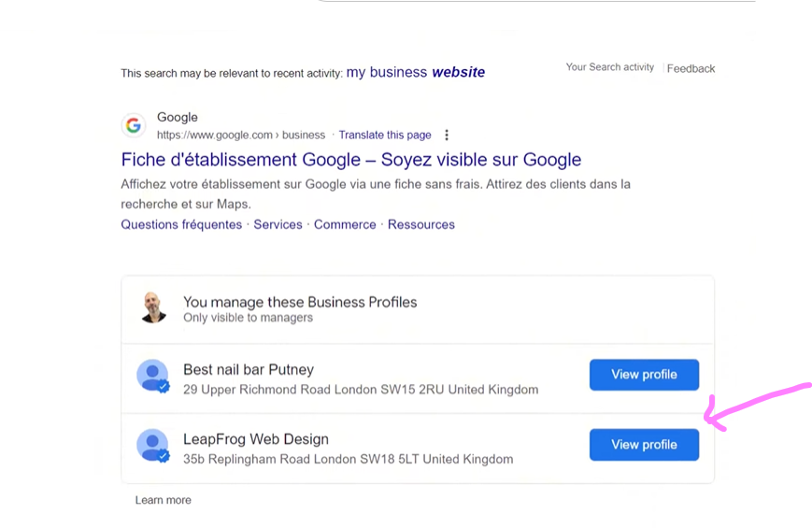Open the 'my business website' suggested search
This screenshot has height=528, width=812.
[415, 72]
